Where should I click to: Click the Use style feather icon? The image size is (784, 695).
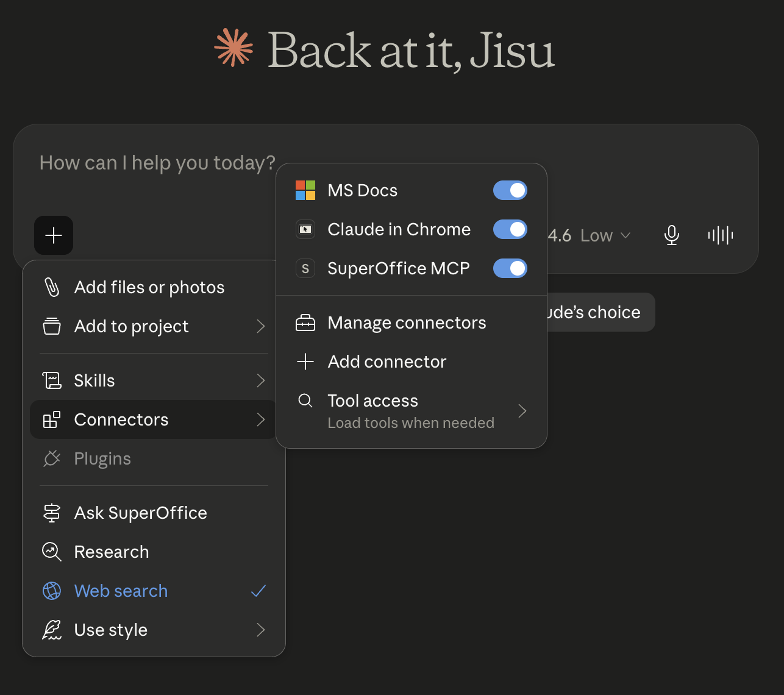tap(52, 630)
